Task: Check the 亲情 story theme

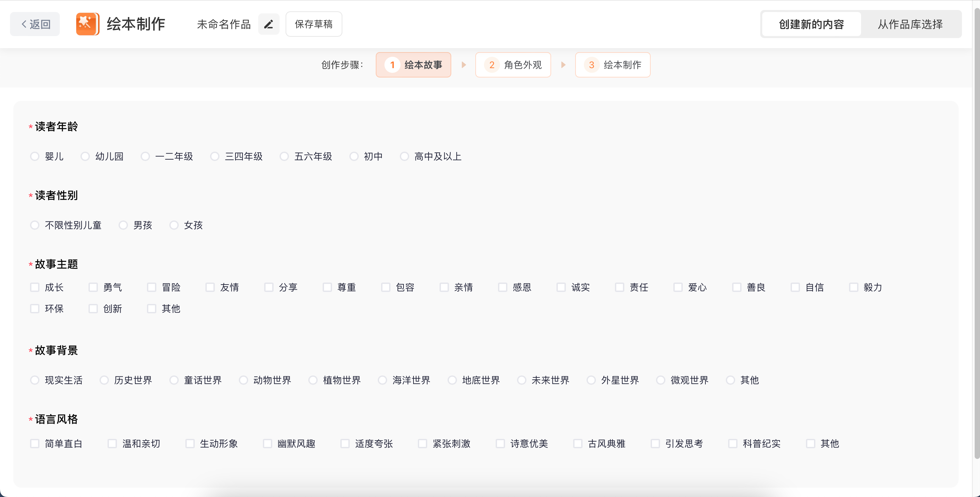Action: (444, 287)
